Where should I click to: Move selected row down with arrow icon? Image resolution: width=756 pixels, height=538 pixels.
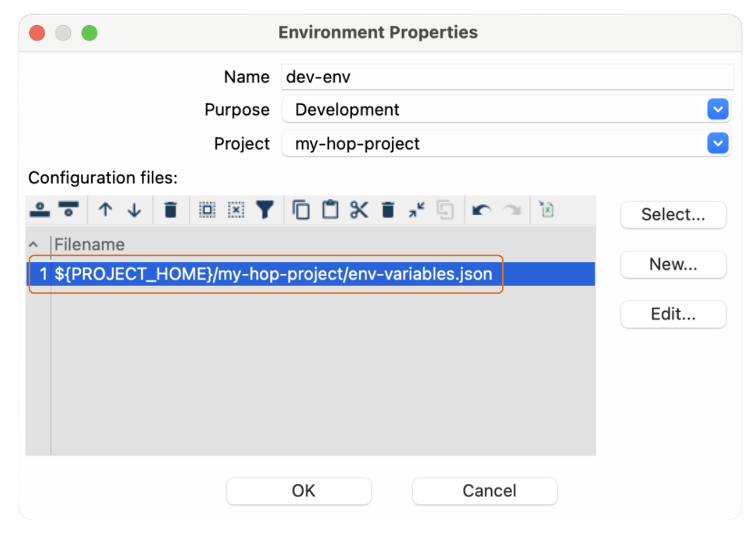[135, 210]
